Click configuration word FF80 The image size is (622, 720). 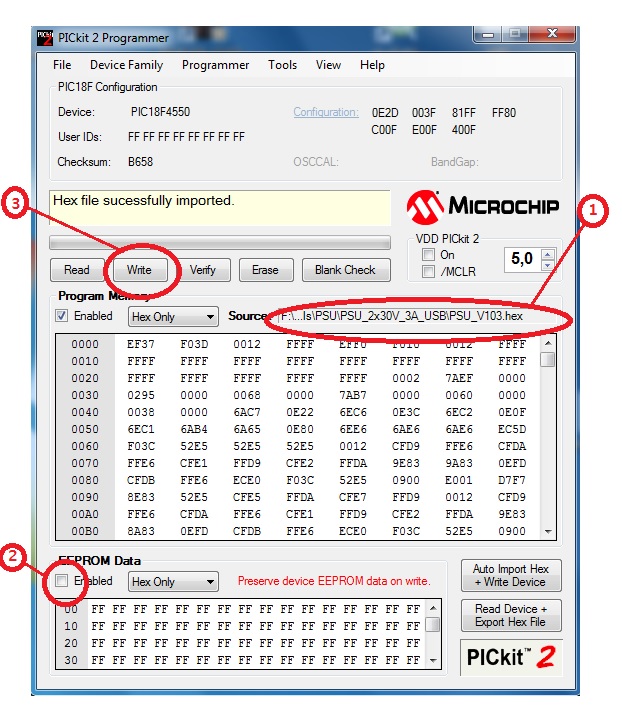point(504,113)
